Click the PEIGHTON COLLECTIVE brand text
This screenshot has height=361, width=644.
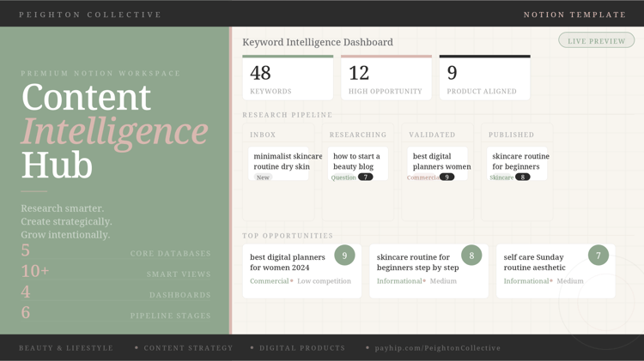(90, 15)
